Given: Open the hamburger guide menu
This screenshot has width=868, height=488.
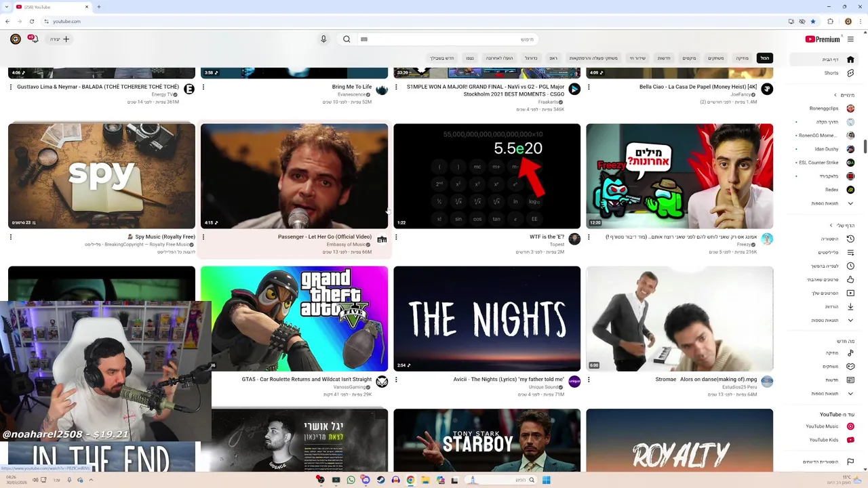Looking at the screenshot, I should click(x=850, y=39).
